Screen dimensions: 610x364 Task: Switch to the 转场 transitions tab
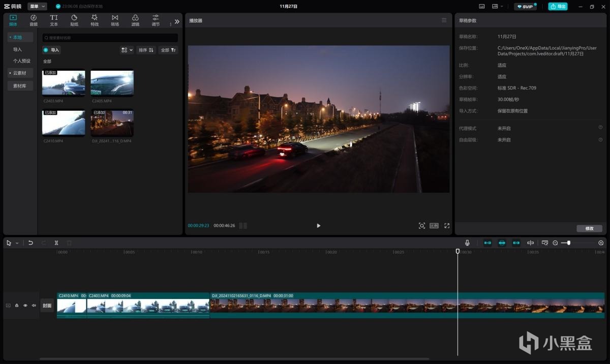click(115, 20)
